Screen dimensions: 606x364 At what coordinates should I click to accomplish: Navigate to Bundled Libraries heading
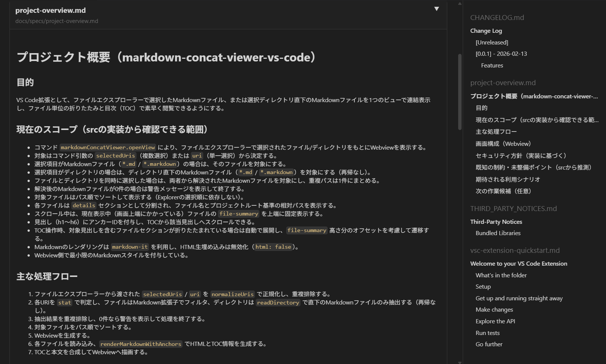(498, 233)
